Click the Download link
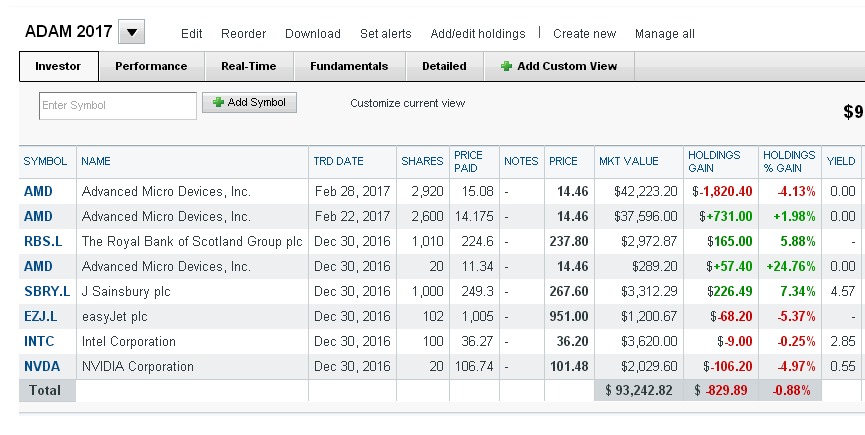The image size is (865, 435). pyautogui.click(x=313, y=34)
